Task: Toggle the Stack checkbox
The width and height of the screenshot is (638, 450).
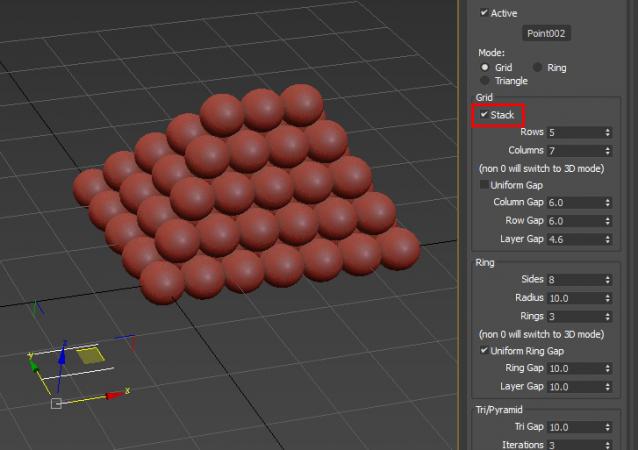Action: (x=484, y=114)
